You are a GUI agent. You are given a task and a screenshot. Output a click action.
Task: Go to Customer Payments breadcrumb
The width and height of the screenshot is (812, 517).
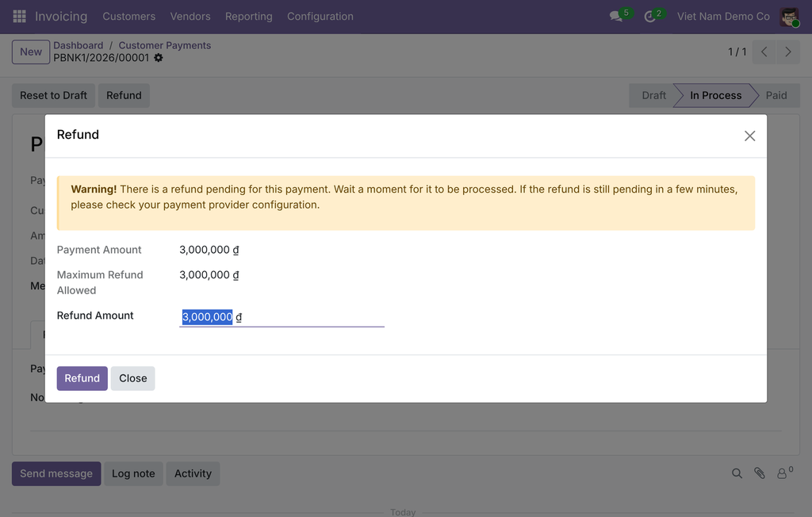pos(165,45)
